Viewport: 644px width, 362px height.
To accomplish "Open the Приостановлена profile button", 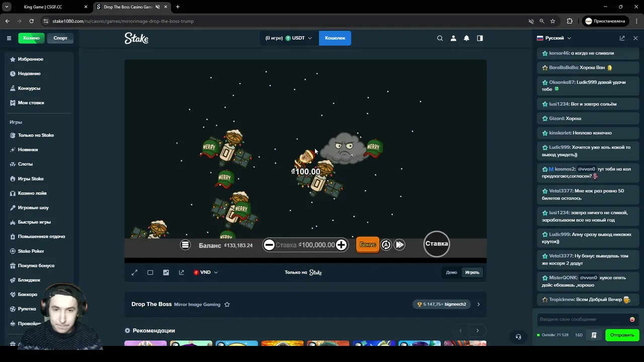I will click(x=605, y=21).
